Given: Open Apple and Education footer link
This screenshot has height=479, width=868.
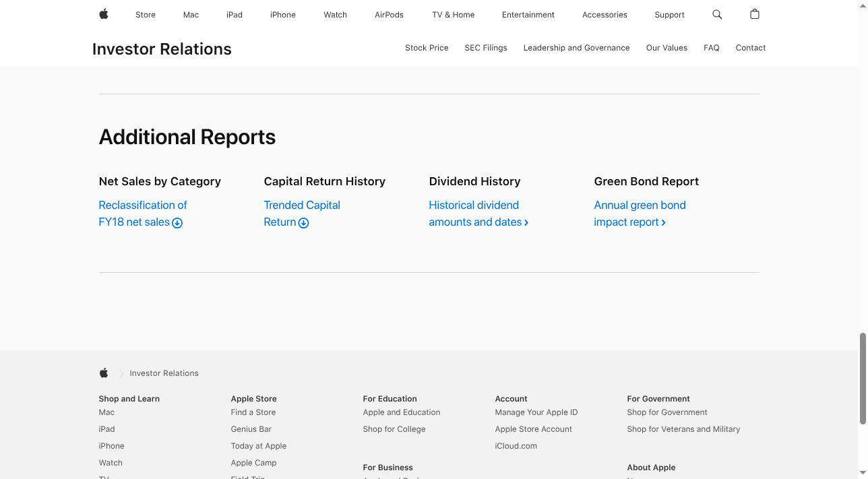Looking at the screenshot, I should [402, 412].
